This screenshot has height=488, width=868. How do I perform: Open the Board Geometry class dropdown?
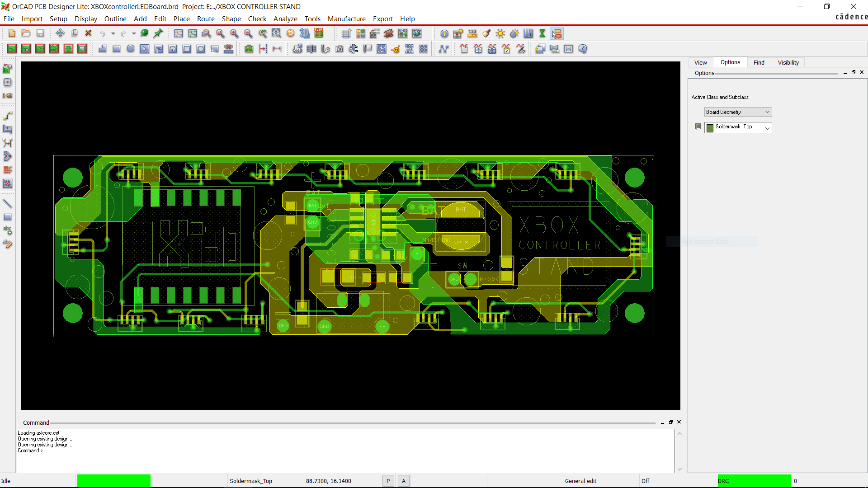[x=738, y=112]
